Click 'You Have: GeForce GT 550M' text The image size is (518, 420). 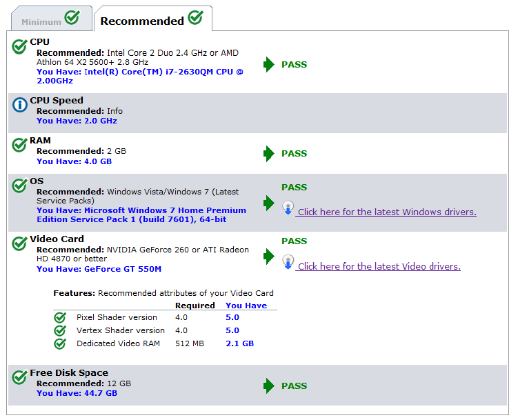99,269
